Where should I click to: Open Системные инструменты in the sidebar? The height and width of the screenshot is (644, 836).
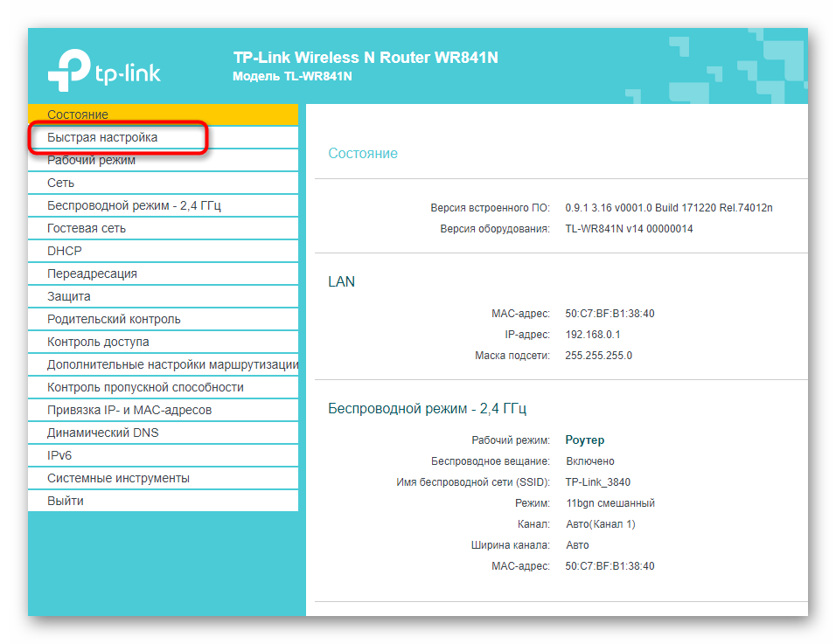[118, 478]
